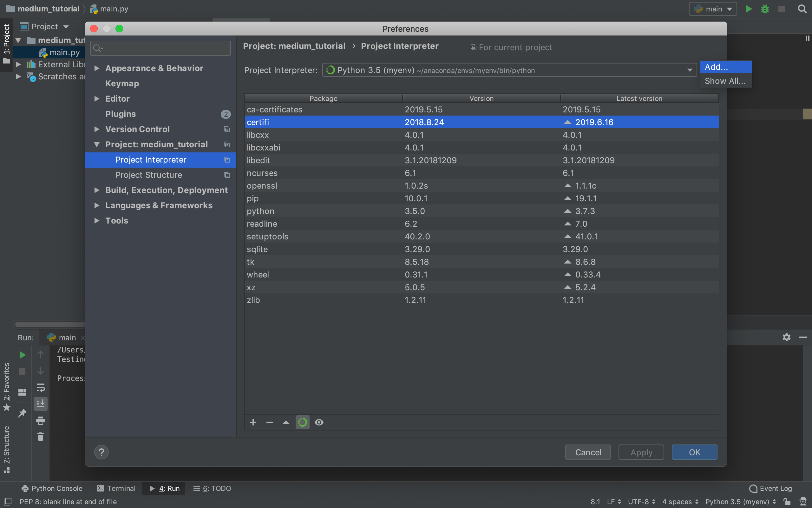Toggle soft-wrap in Run console
812x508 pixels.
click(41, 388)
